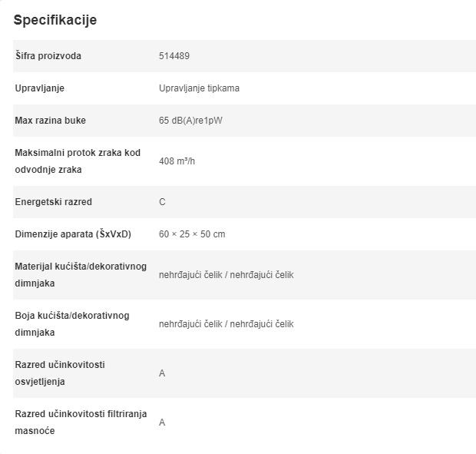Click the 408 m³/h airflow value
This screenshot has height=454, width=476.
point(177,161)
